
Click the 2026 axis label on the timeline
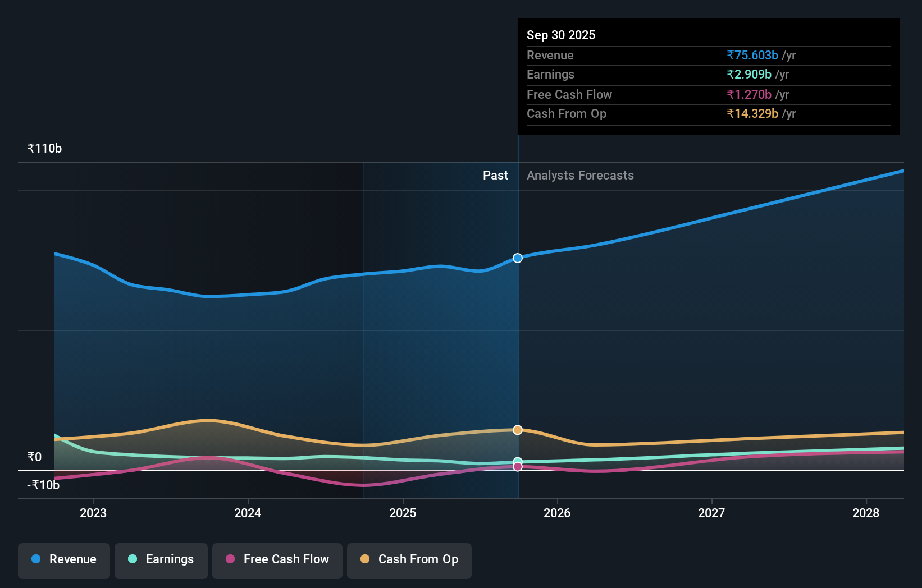[558, 513]
